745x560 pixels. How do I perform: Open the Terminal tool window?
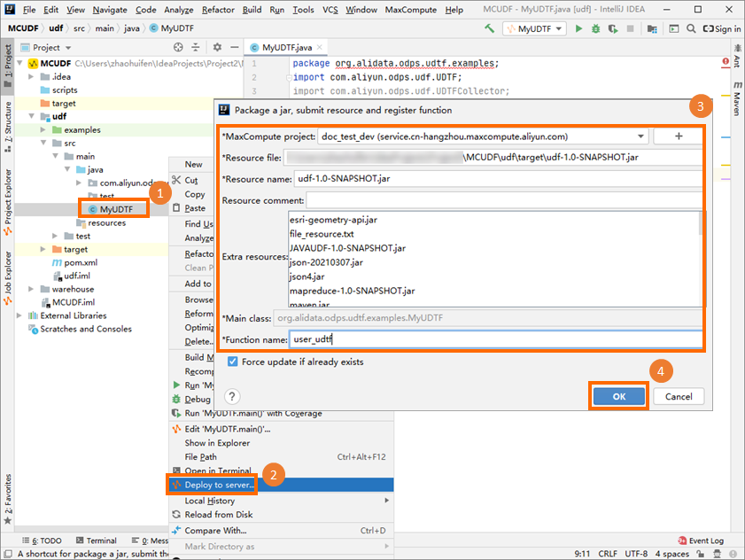97,541
